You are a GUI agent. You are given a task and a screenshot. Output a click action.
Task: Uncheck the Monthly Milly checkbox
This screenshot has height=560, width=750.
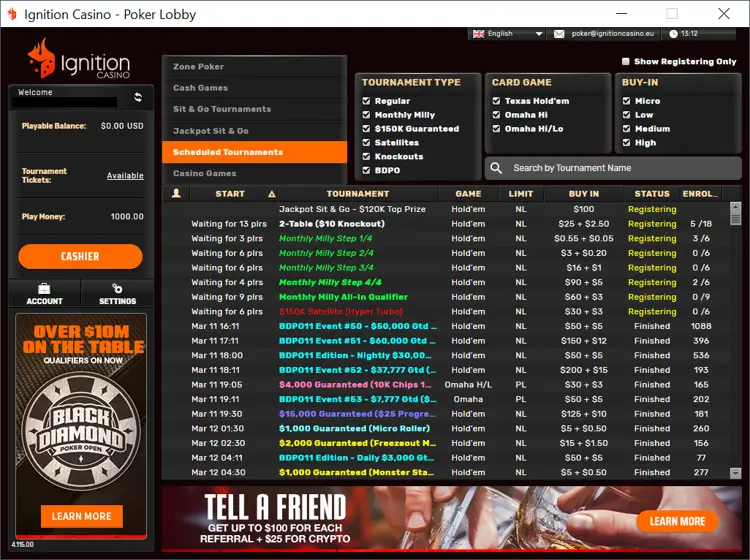coord(366,115)
